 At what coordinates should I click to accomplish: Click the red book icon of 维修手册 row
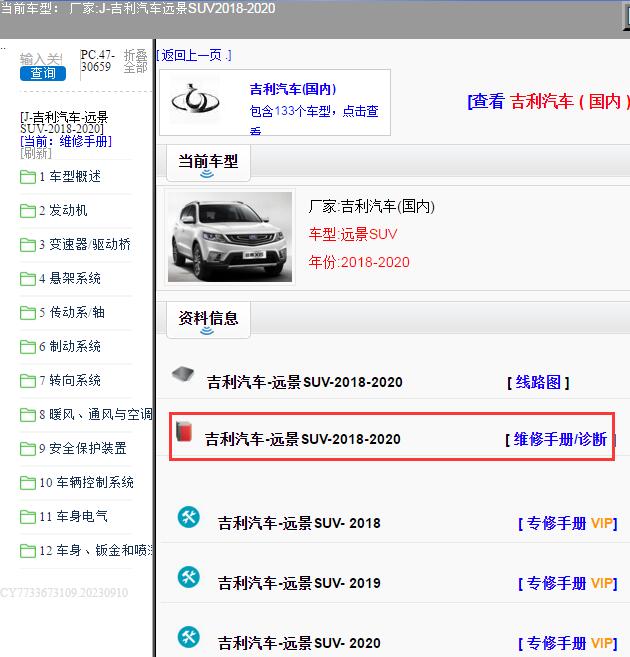[184, 432]
